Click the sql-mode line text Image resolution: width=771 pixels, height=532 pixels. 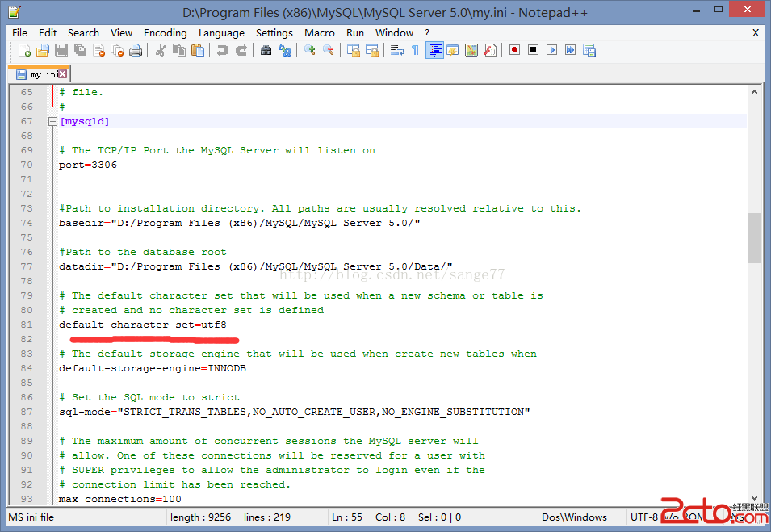295,412
